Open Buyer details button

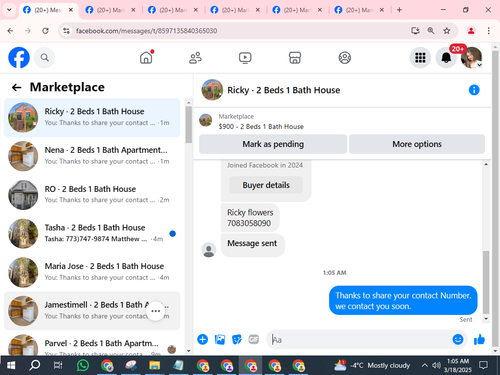[x=266, y=185]
